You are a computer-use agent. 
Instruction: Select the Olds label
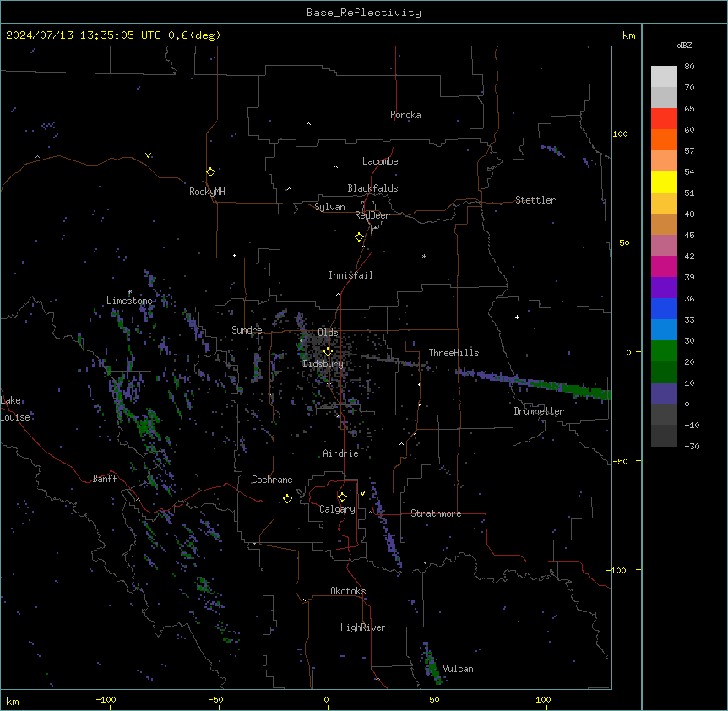[328, 333]
